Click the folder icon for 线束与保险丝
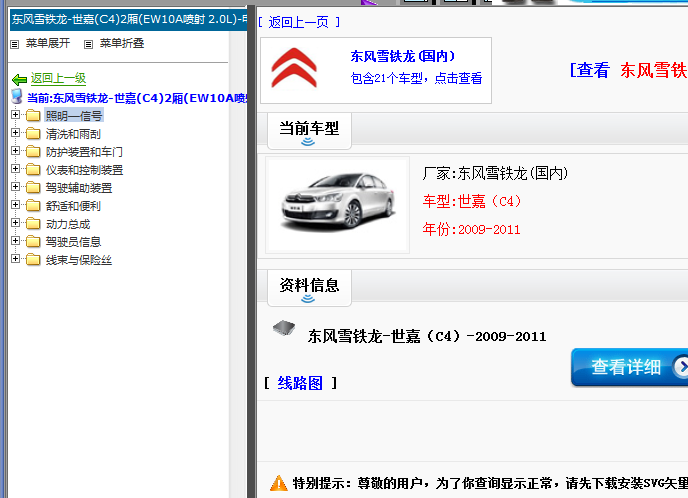The image size is (688, 498). (x=33, y=260)
